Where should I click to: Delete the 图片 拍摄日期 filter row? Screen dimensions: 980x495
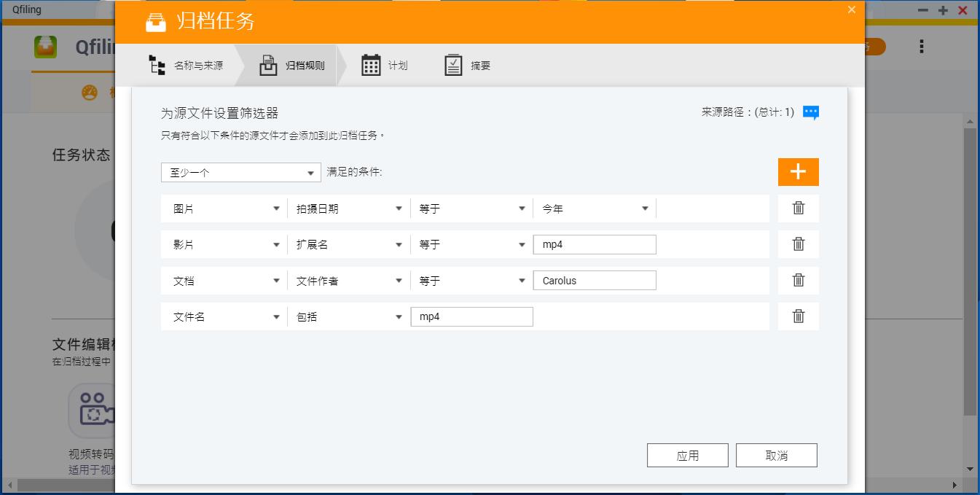pyautogui.click(x=798, y=208)
